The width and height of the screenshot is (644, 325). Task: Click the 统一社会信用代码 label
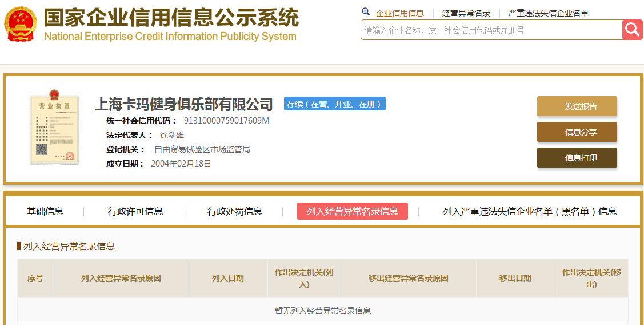pyautogui.click(x=141, y=121)
